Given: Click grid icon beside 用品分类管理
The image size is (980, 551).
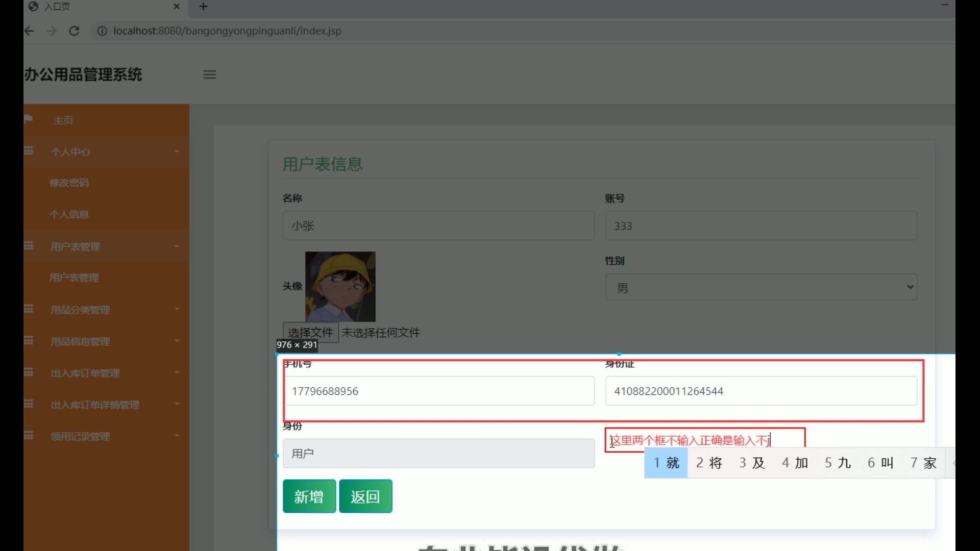Looking at the screenshot, I should [x=29, y=309].
